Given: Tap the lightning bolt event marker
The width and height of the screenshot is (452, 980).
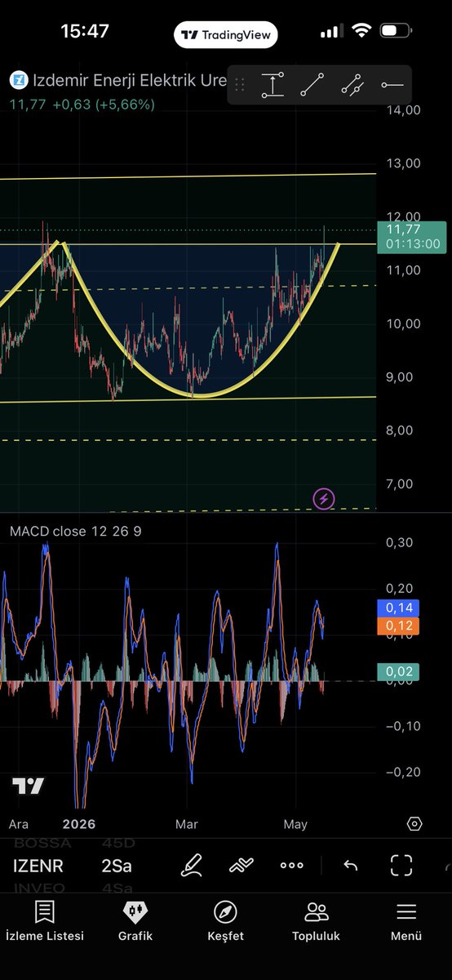Looking at the screenshot, I should tap(324, 498).
